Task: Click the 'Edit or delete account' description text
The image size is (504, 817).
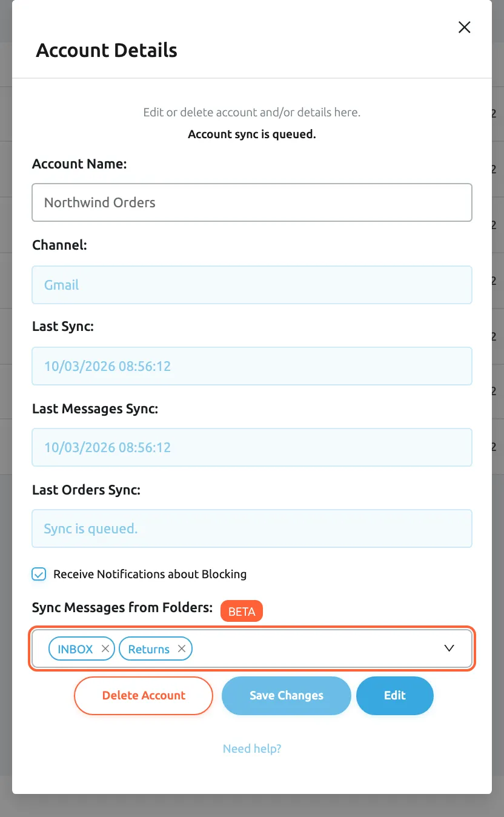Action: tap(252, 112)
